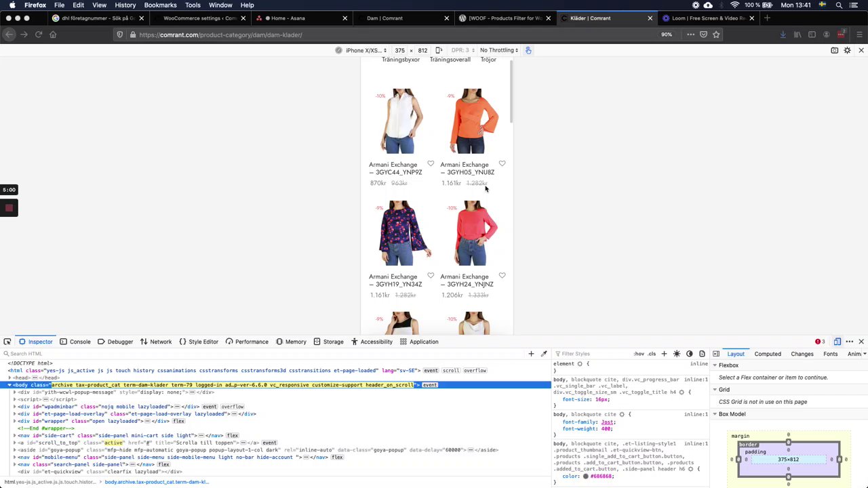The height and width of the screenshot is (488, 868).
Task: Add Armani Exchange 3GYH24 to wishlist
Action: (x=502, y=275)
